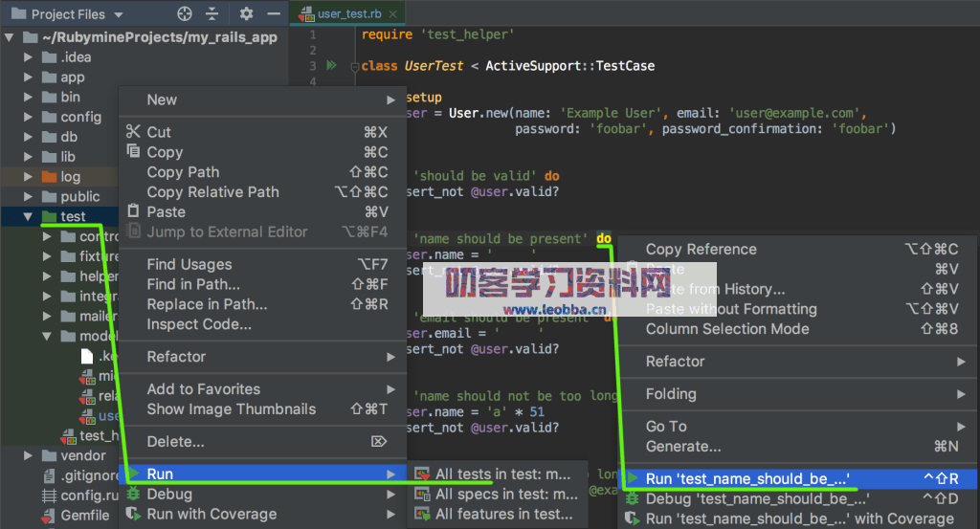Viewport: 980px width, 529px height.
Task: Click the scissors icon next to Cut
Action: (133, 131)
